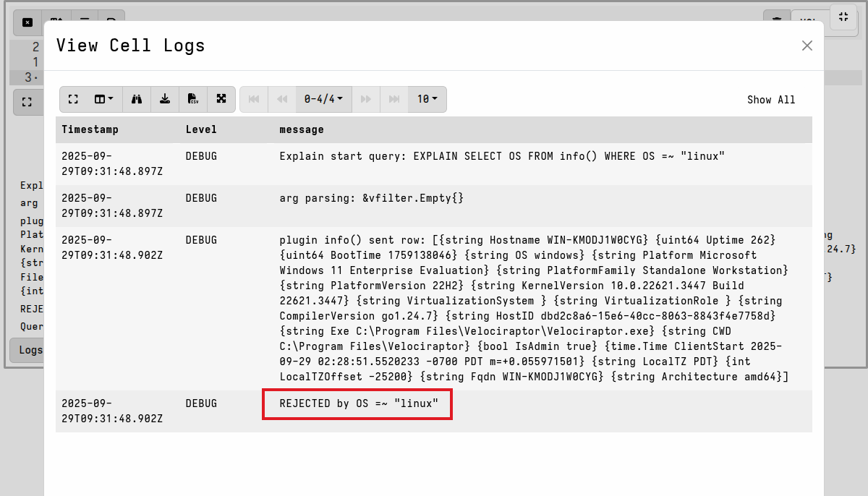This screenshot has height=496, width=868.
Task: Click the Show All link
Action: 771,99
